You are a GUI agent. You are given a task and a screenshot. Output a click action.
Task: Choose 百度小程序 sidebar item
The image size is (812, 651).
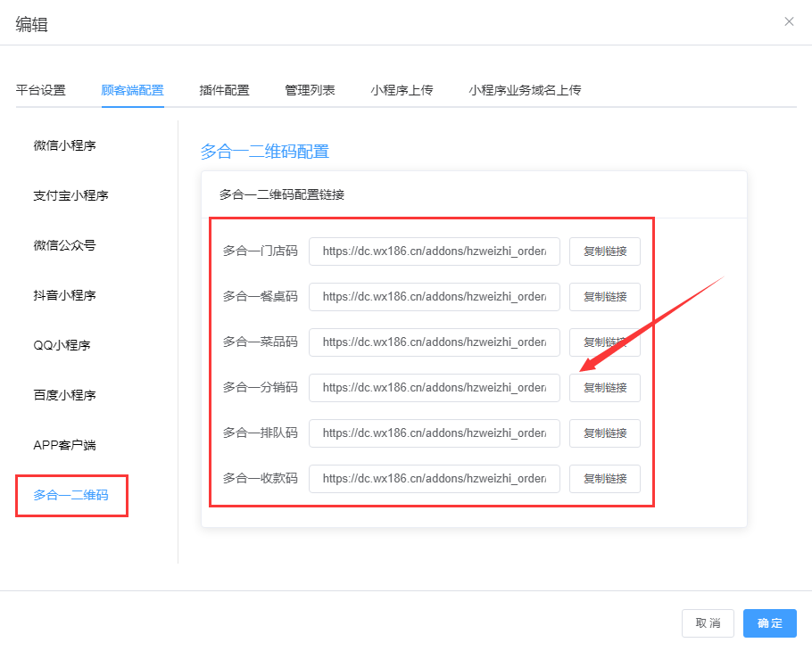coord(65,395)
